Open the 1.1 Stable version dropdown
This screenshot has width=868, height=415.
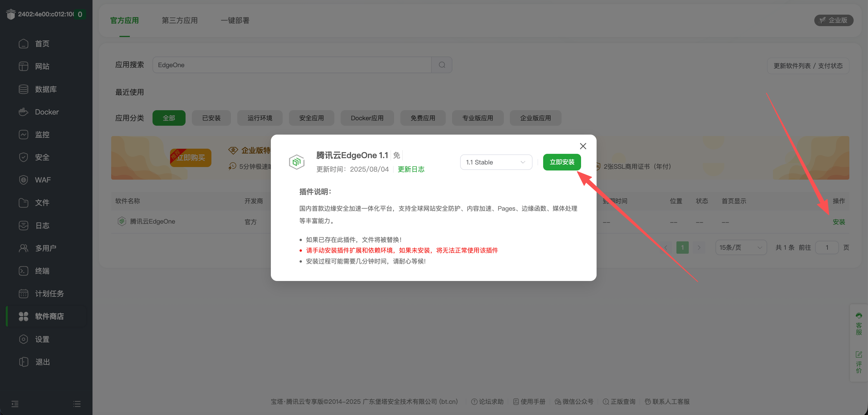(496, 162)
